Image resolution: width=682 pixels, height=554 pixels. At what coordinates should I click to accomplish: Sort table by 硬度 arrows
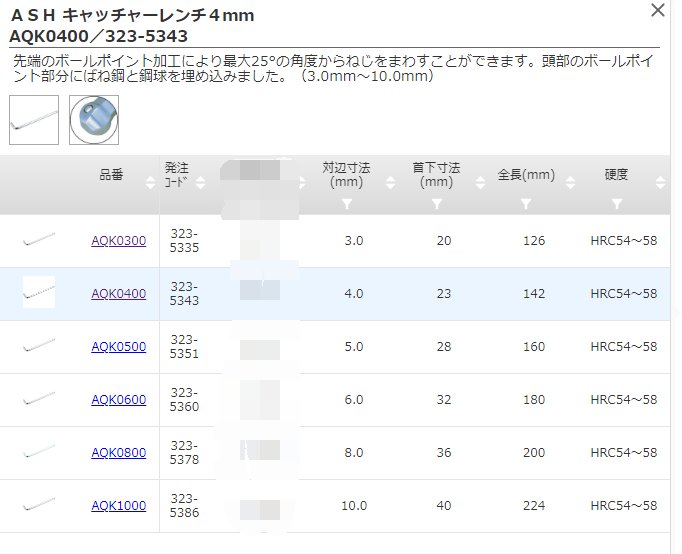[660, 182]
